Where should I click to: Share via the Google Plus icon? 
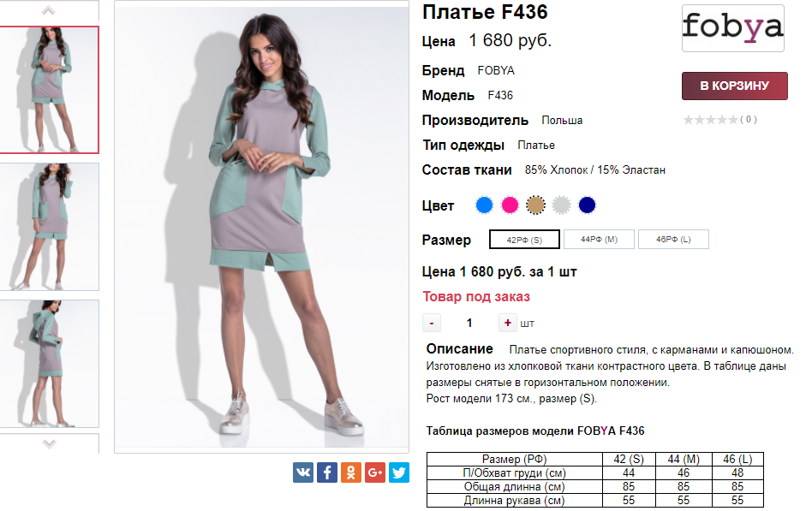click(375, 472)
